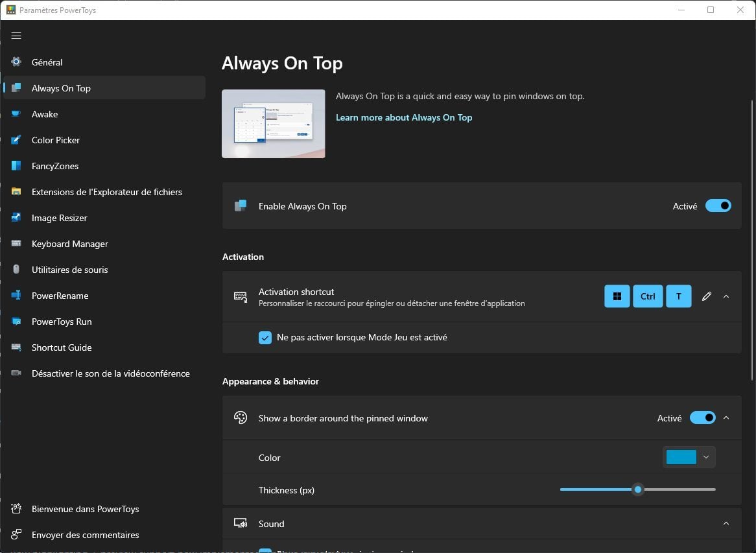Select PowerRename in the sidebar
Viewport: 756px width, 553px height.
click(104, 295)
